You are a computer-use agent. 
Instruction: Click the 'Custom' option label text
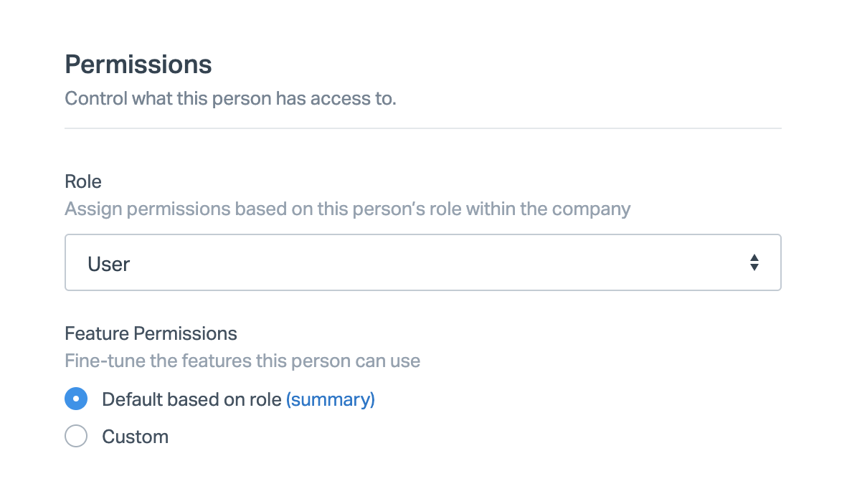[x=136, y=437]
